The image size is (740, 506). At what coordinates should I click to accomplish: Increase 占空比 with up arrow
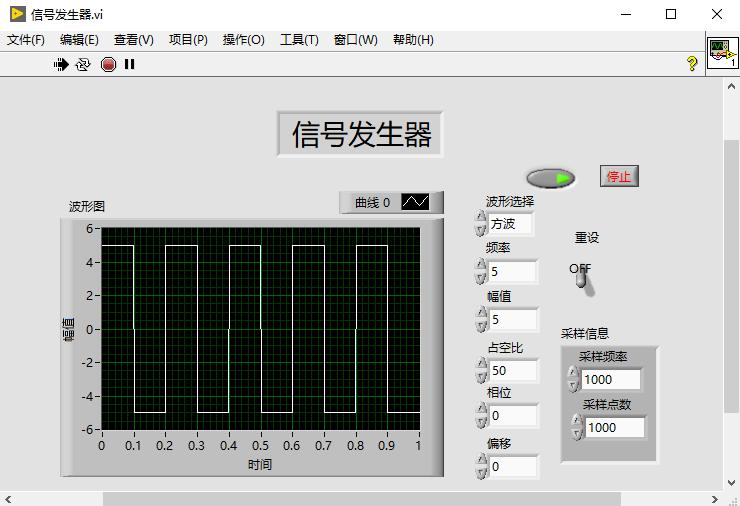[481, 363]
